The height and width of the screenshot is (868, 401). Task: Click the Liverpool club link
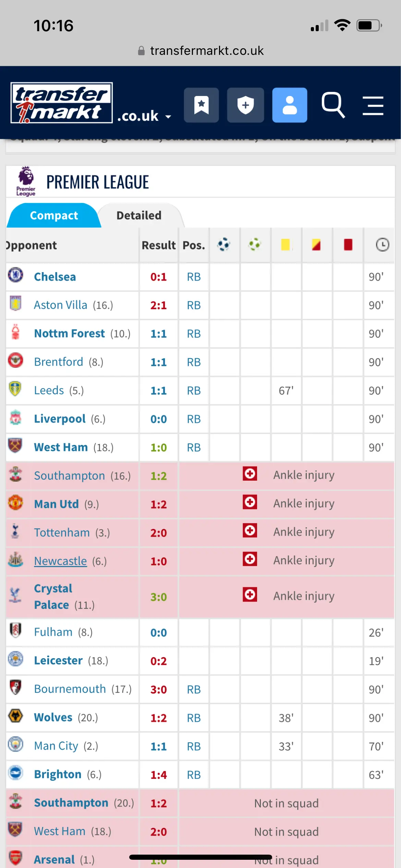(x=60, y=419)
